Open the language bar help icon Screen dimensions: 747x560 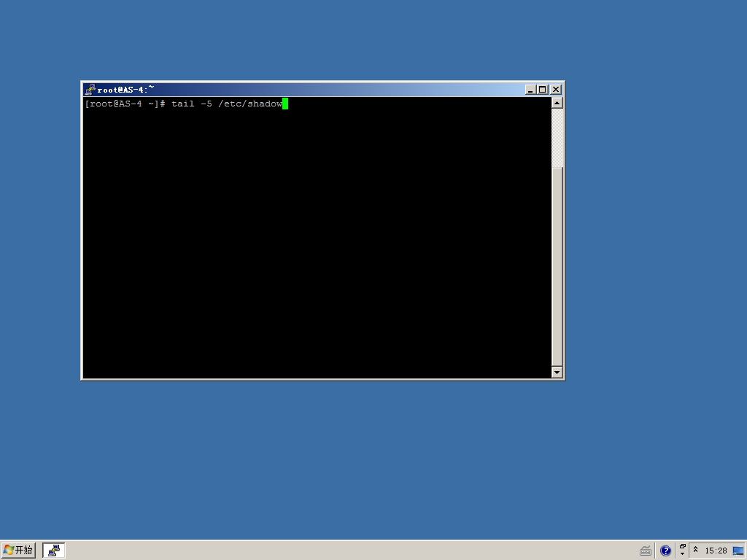coord(665,551)
